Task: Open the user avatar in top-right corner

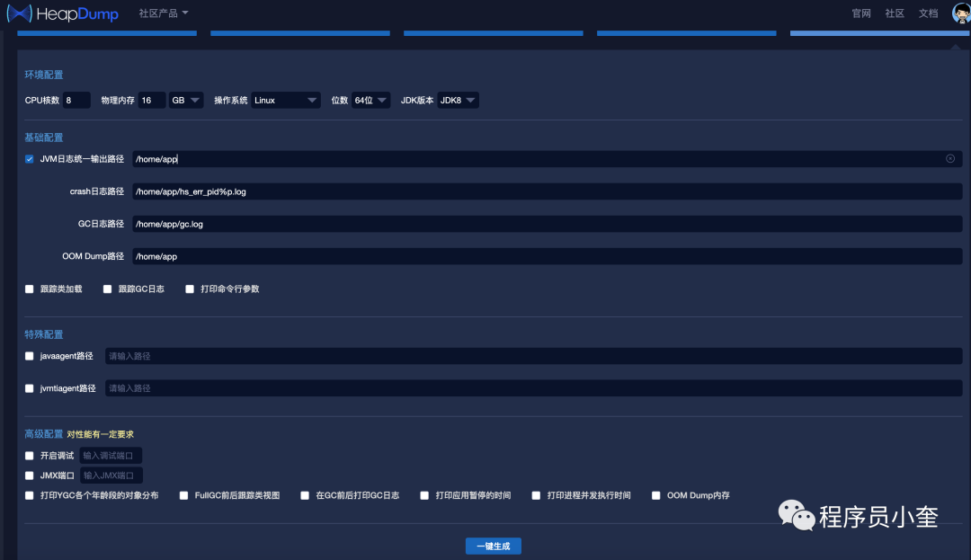Action: [x=958, y=13]
